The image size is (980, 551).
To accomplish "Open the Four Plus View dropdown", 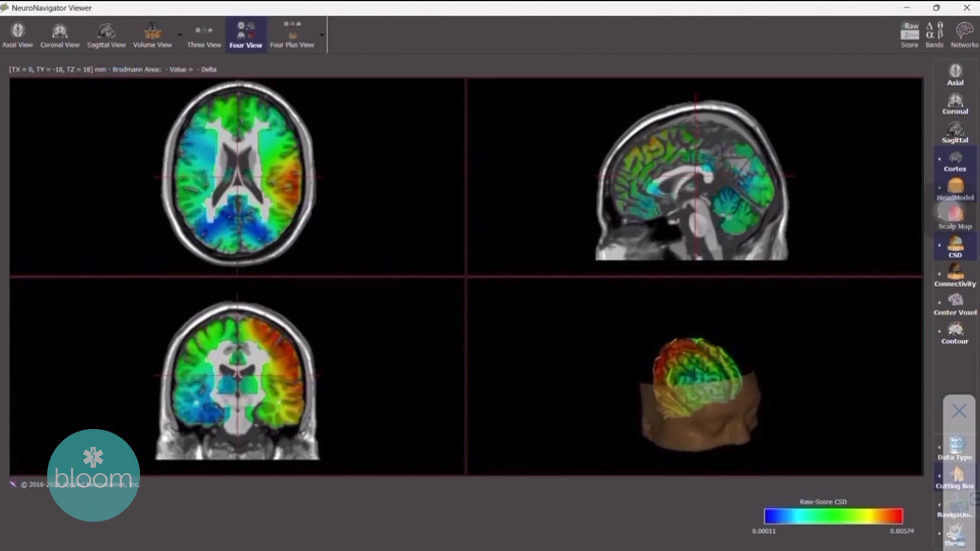I will tap(322, 34).
